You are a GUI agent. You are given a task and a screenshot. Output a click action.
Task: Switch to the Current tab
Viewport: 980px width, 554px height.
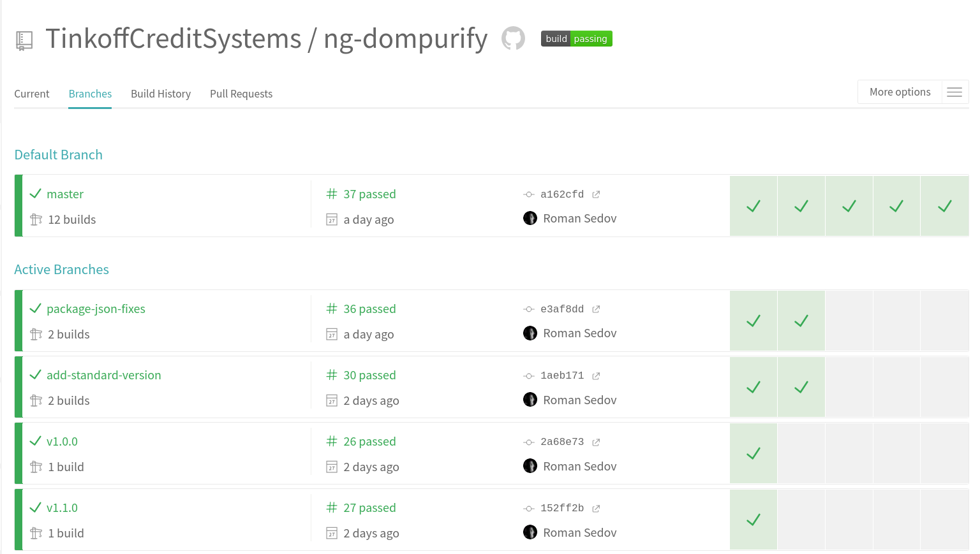coord(32,94)
